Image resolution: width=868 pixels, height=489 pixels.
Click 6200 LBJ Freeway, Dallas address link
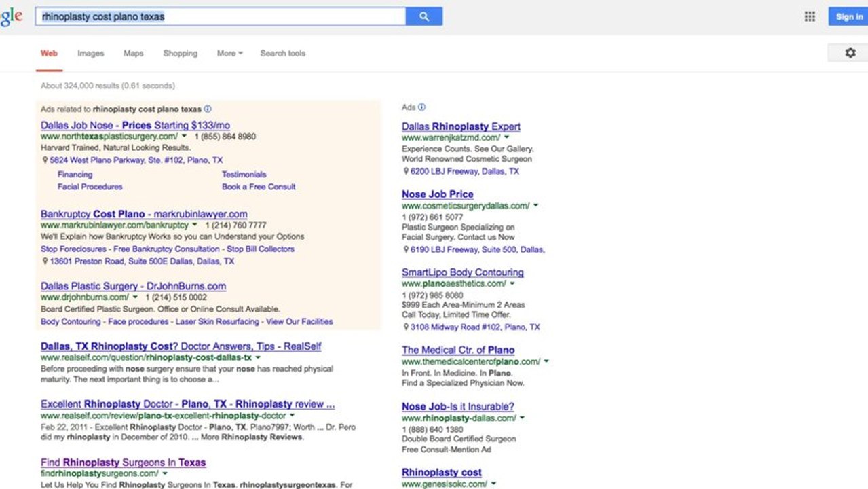pyautogui.click(x=465, y=172)
